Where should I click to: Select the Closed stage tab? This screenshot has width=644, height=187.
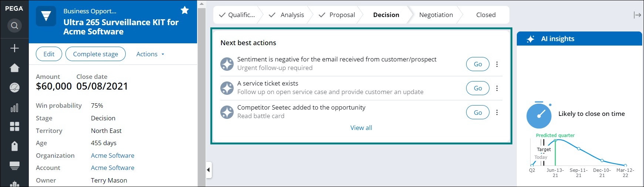tap(486, 15)
